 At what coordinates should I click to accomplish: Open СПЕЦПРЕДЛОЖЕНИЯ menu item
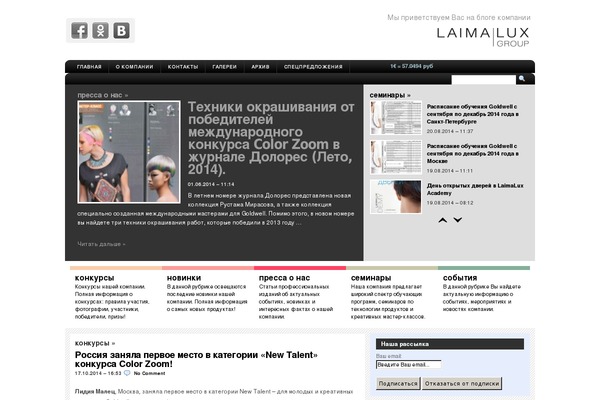[x=313, y=67]
